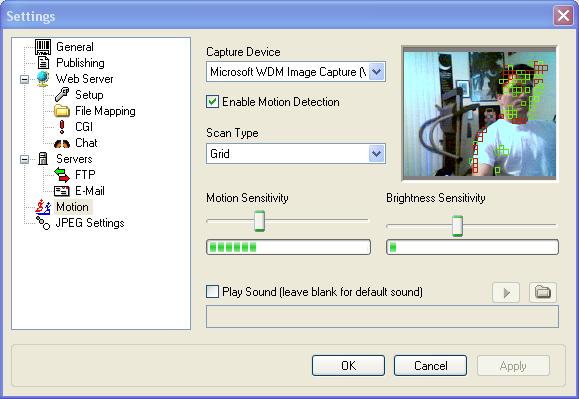Click the motion level meter bar

(x=288, y=247)
